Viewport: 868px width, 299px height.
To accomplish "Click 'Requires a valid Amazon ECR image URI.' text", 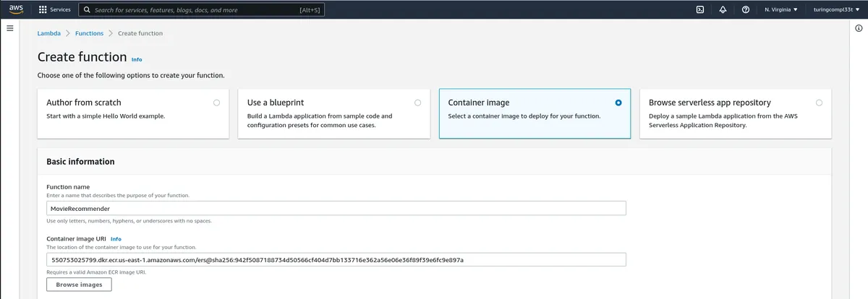I will coord(96,272).
